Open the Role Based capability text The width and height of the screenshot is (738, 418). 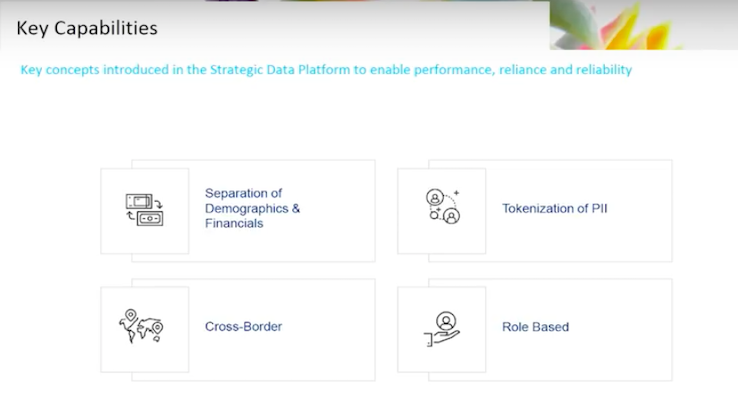tap(535, 327)
